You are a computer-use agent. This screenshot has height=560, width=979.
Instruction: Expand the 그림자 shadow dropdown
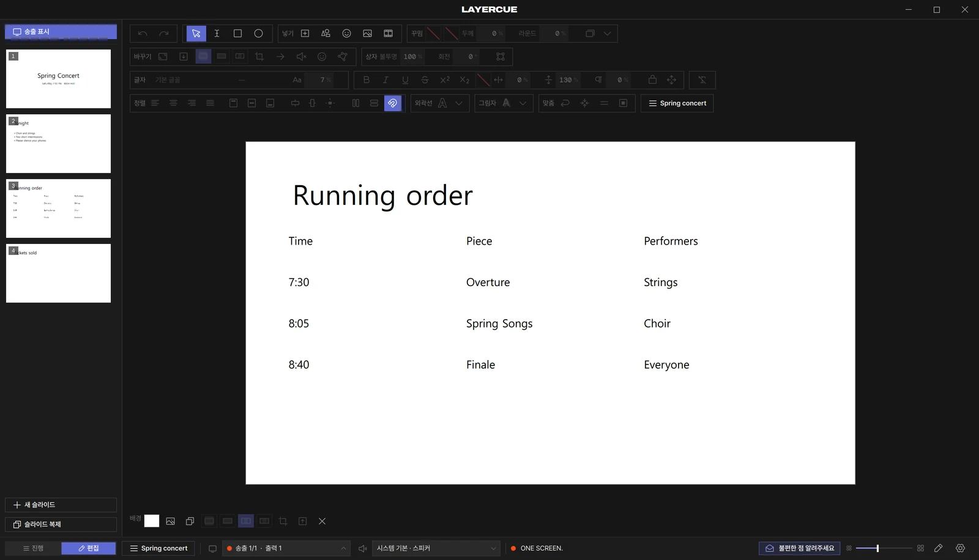[x=523, y=103]
